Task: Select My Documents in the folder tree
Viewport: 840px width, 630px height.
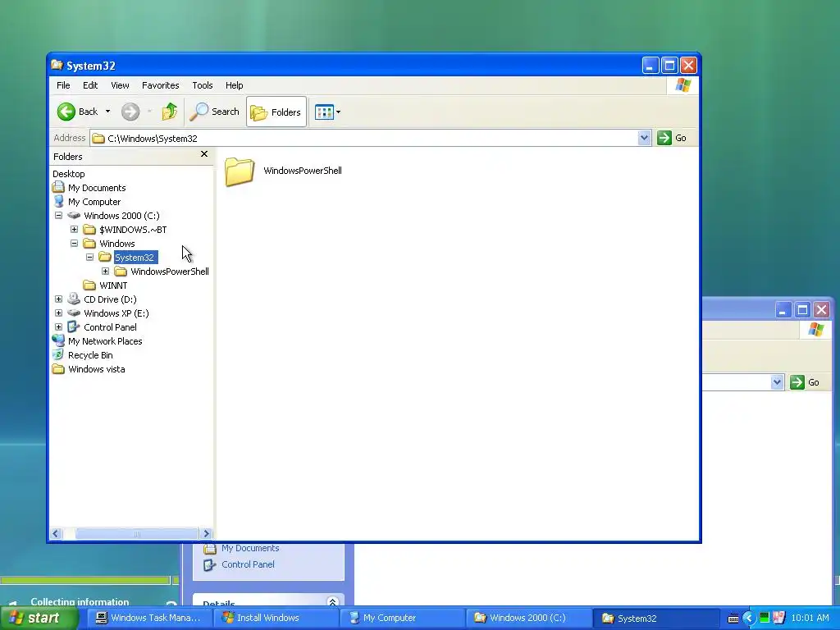Action: click(x=97, y=188)
